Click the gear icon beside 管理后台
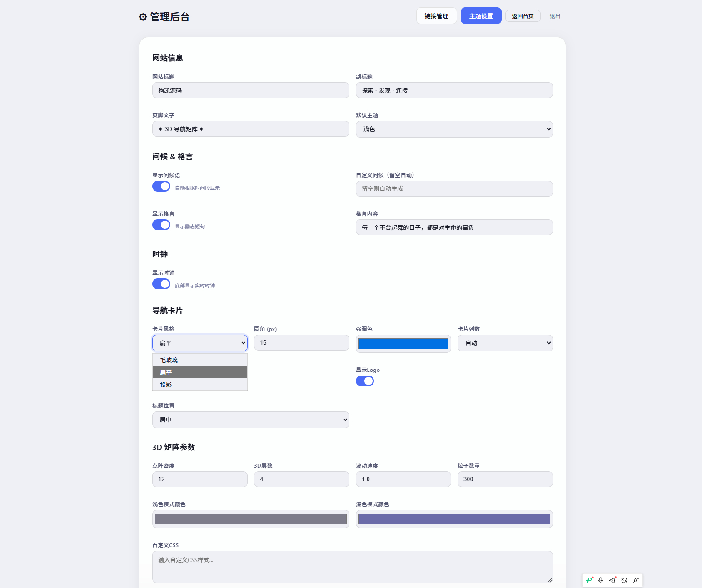Image resolution: width=702 pixels, height=588 pixels. click(x=143, y=17)
